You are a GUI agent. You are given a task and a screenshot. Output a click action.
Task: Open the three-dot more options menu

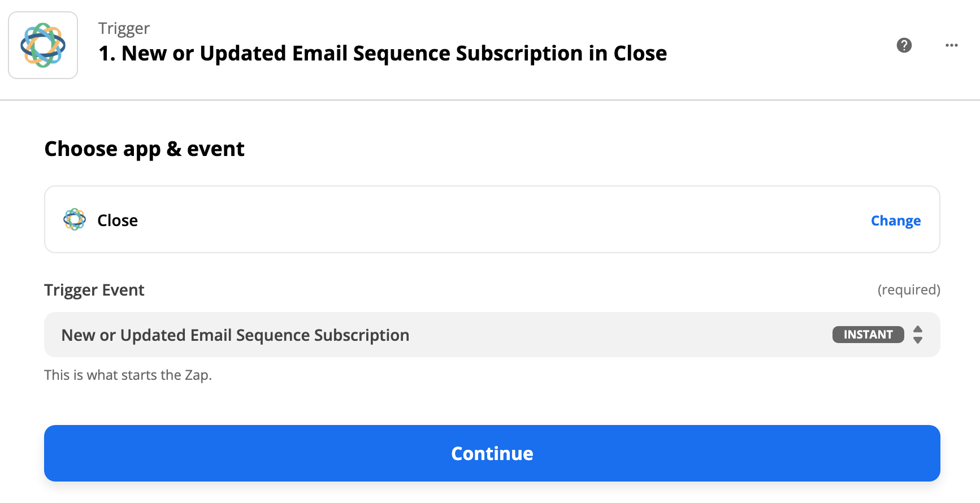click(x=951, y=45)
